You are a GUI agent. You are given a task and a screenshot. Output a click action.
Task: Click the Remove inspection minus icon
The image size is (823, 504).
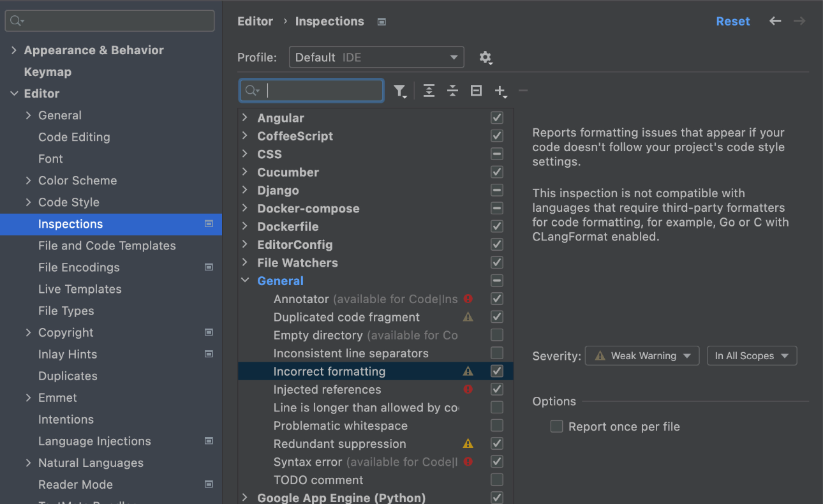[x=523, y=91]
